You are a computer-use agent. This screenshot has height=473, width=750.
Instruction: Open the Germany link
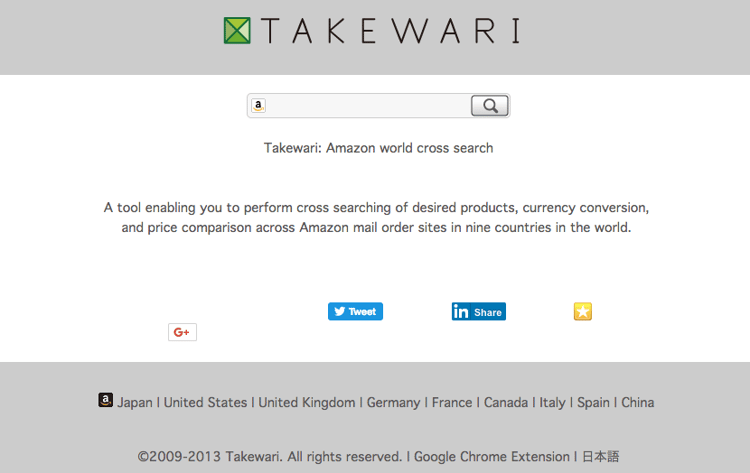pos(393,403)
